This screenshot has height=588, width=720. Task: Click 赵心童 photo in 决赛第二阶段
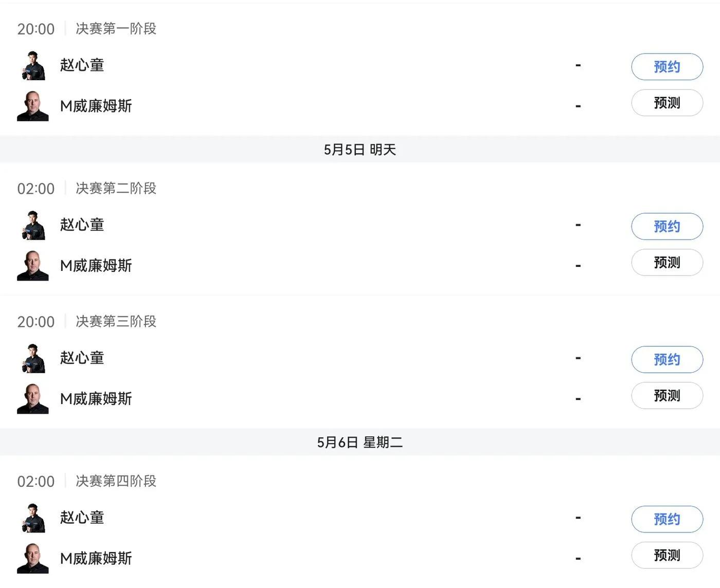[33, 225]
